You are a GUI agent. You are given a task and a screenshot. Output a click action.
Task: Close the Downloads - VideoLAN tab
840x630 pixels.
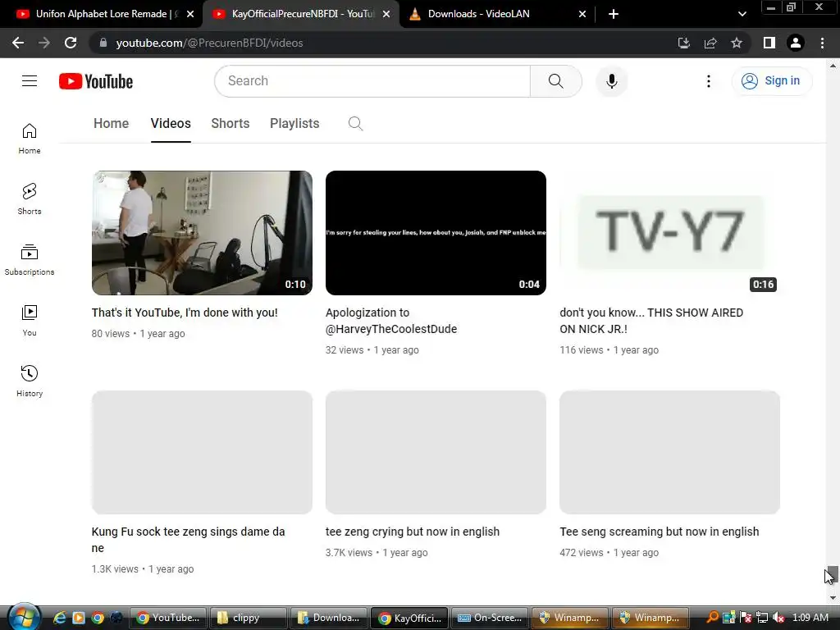[582, 14]
